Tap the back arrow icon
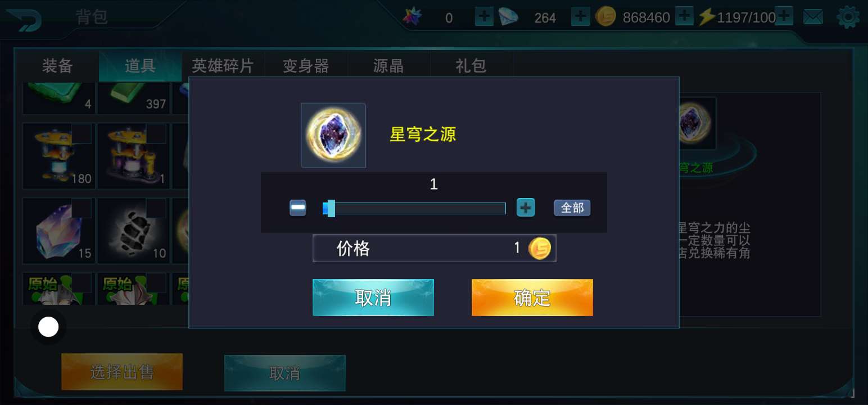Image resolution: width=868 pixels, height=405 pixels. point(23,19)
